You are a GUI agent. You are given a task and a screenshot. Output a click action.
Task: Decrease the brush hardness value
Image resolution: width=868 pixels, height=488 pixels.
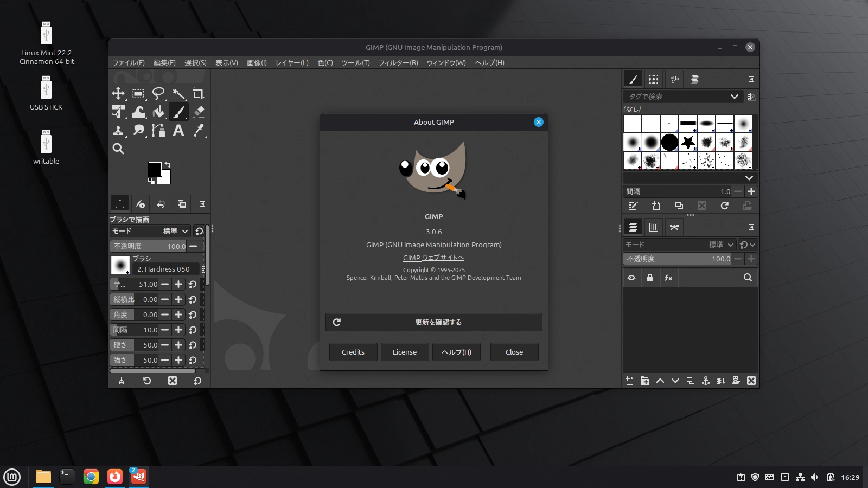click(x=165, y=345)
